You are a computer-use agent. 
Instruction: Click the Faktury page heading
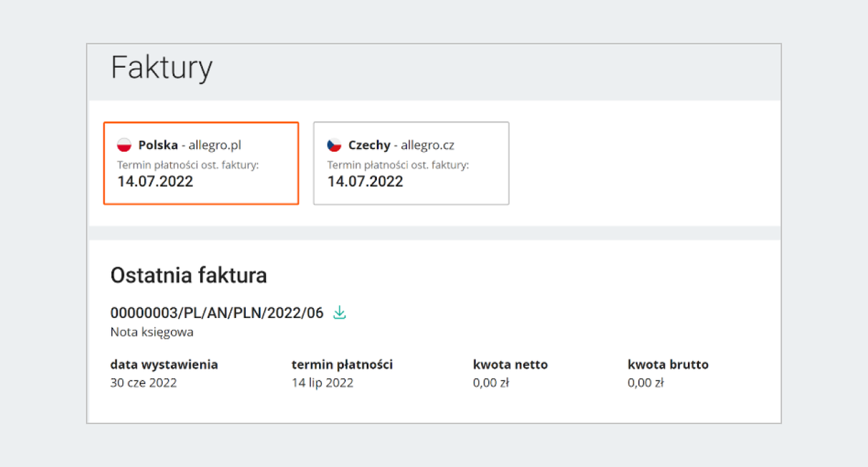click(x=161, y=68)
